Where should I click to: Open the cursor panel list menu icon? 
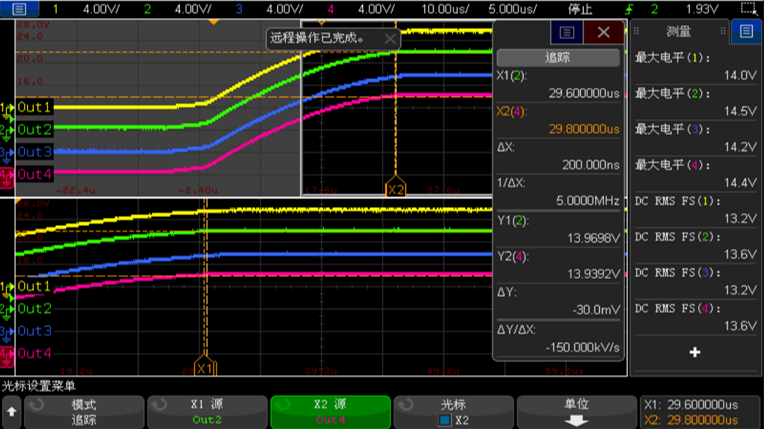[566, 32]
